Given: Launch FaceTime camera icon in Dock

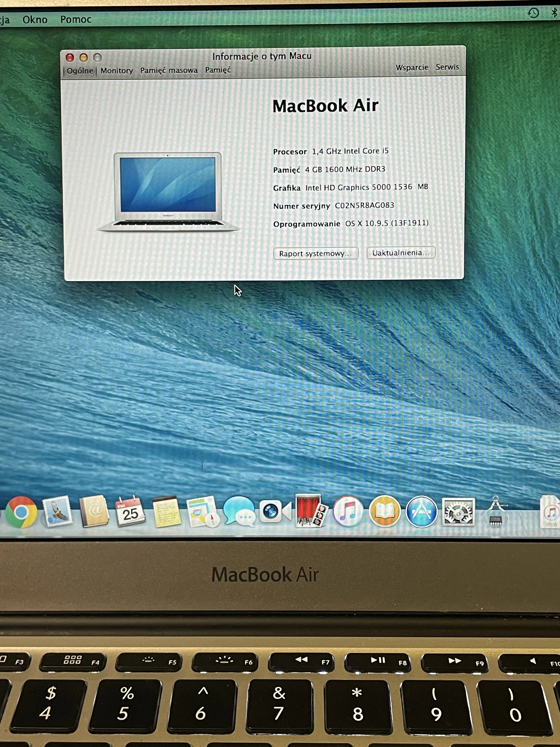Looking at the screenshot, I should [275, 511].
